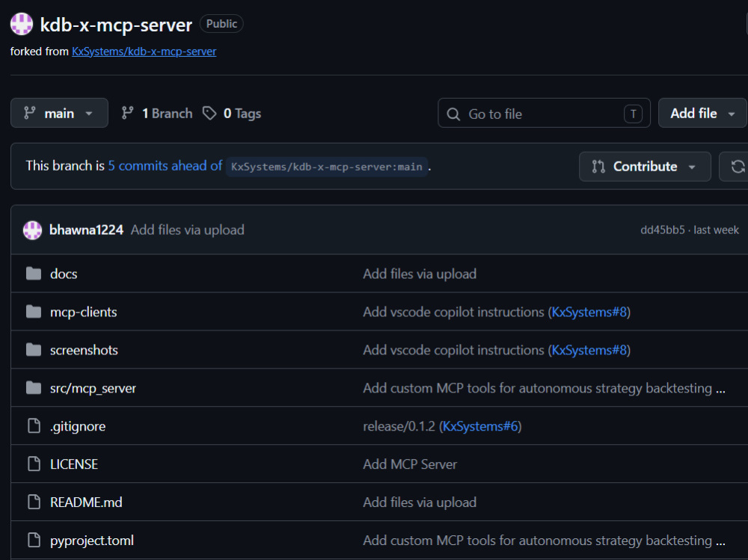Click the folder icon for docs
Screen dimensions: 748x560
click(x=34, y=274)
